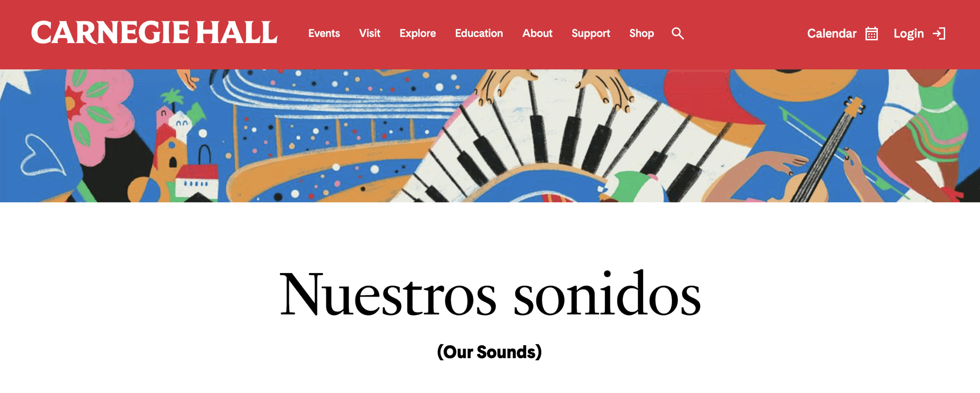
Task: Open the Shop link
Action: pos(642,34)
